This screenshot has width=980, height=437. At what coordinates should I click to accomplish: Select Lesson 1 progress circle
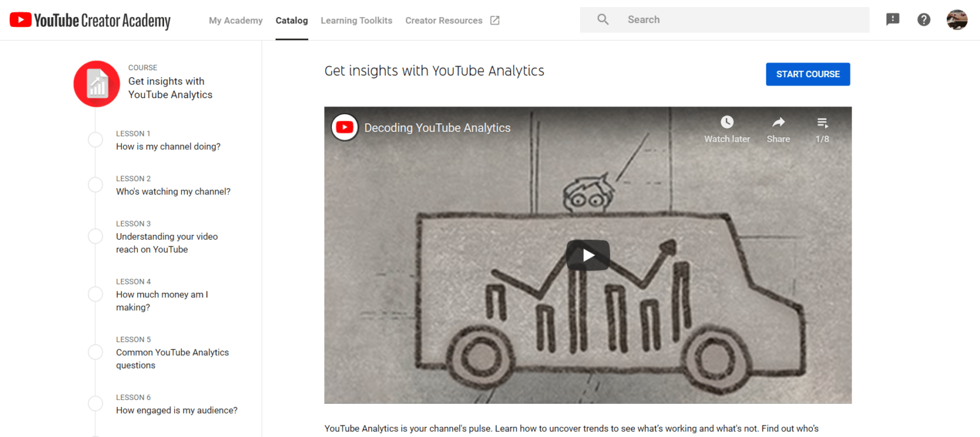95,140
